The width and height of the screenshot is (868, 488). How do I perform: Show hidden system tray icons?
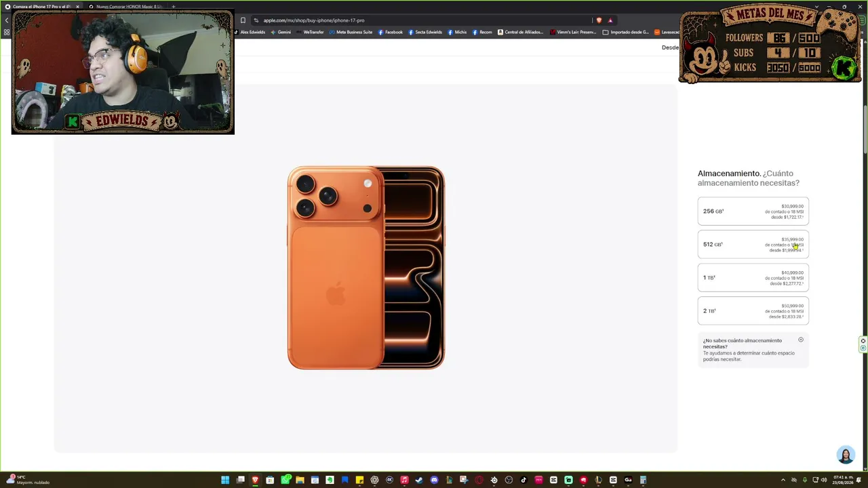click(x=783, y=480)
